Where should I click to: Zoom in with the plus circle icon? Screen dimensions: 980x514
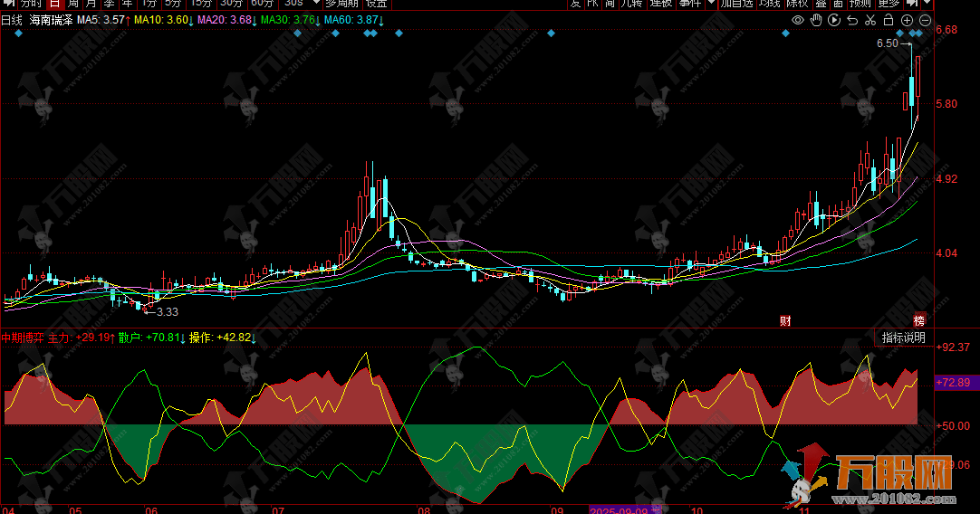tap(907, 20)
